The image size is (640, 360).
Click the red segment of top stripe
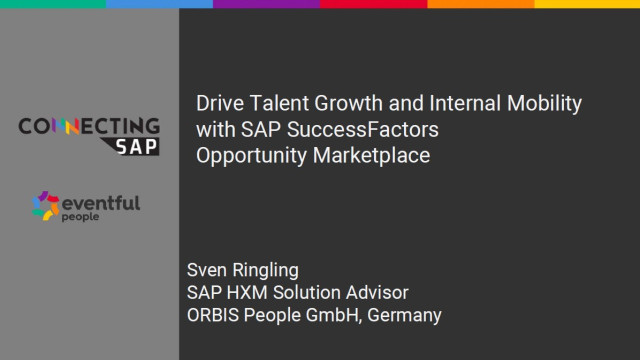tap(373, 4)
